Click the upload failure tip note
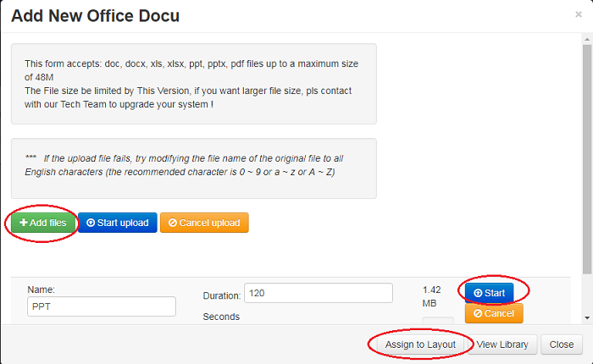593x364 pixels. coord(194,164)
